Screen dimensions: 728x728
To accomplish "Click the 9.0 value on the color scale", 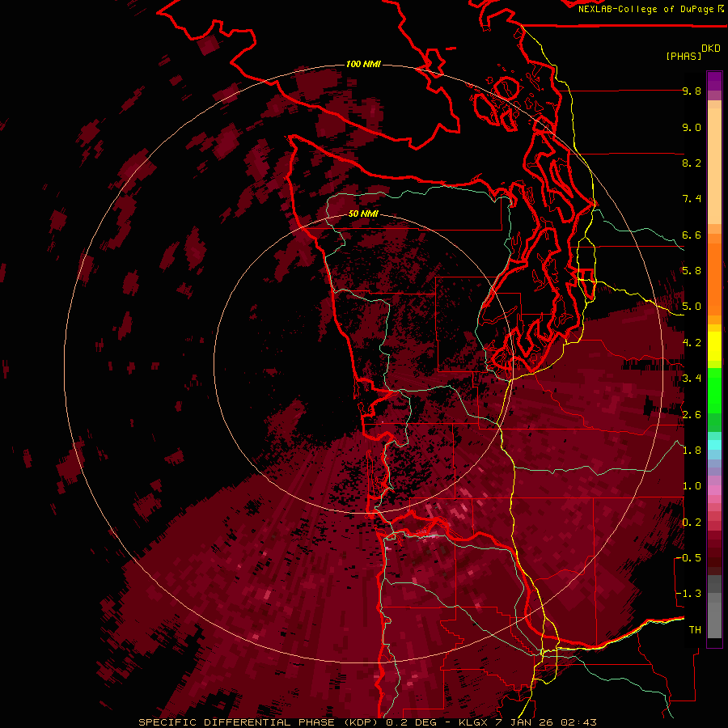I will (692, 127).
